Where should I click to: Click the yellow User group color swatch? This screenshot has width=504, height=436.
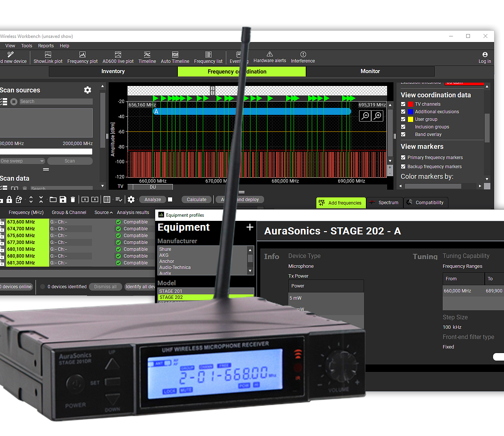pos(410,119)
